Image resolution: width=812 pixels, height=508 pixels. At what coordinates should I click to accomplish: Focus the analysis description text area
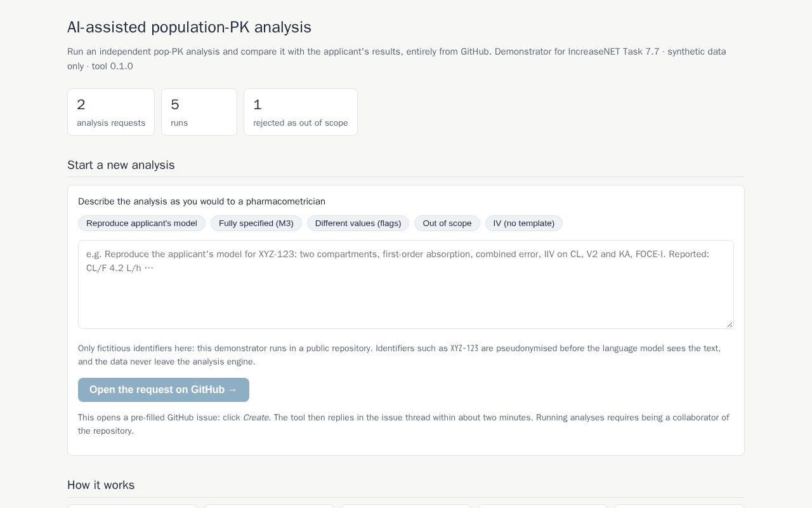point(406,284)
